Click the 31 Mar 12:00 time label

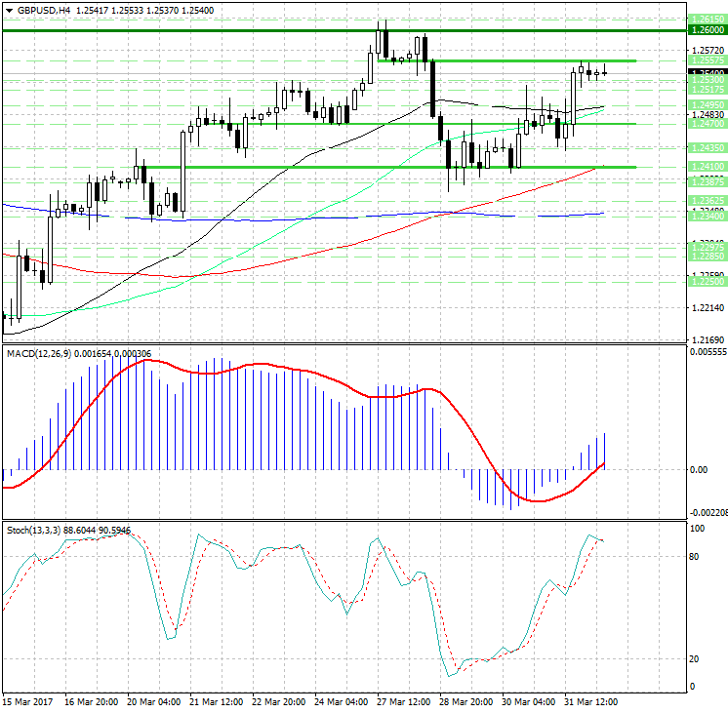(589, 702)
